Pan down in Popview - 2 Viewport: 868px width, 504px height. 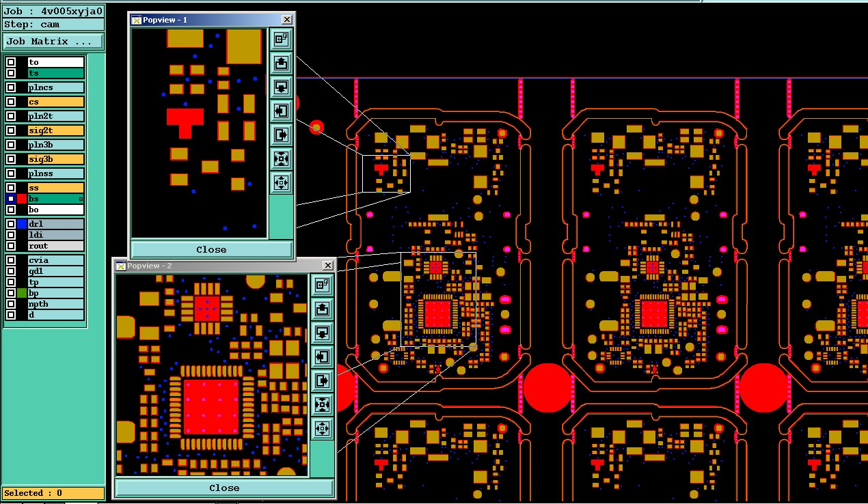pyautogui.click(x=322, y=333)
